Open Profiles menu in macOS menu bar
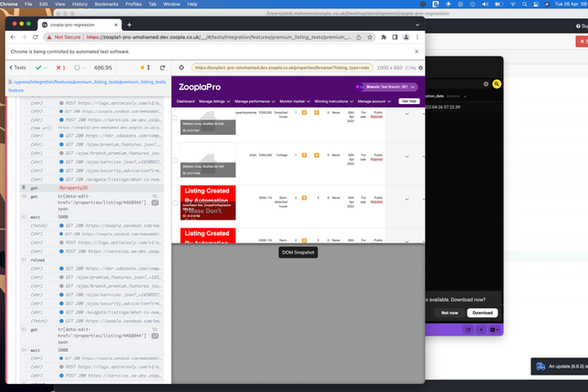The width and height of the screenshot is (588, 392). tap(133, 5)
